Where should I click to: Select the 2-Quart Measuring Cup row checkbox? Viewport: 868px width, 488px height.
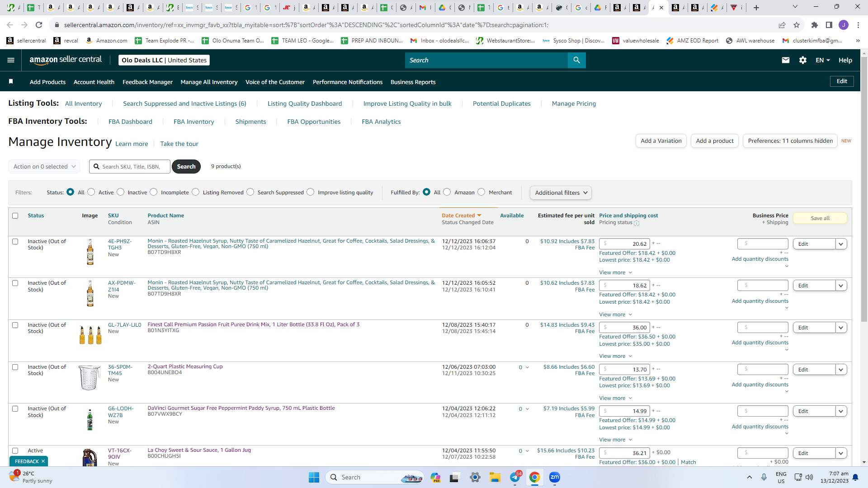coord(15,367)
